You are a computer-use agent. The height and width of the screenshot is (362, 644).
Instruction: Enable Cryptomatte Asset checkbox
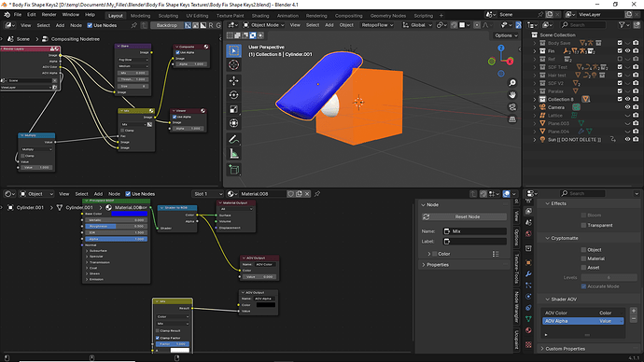(583, 268)
